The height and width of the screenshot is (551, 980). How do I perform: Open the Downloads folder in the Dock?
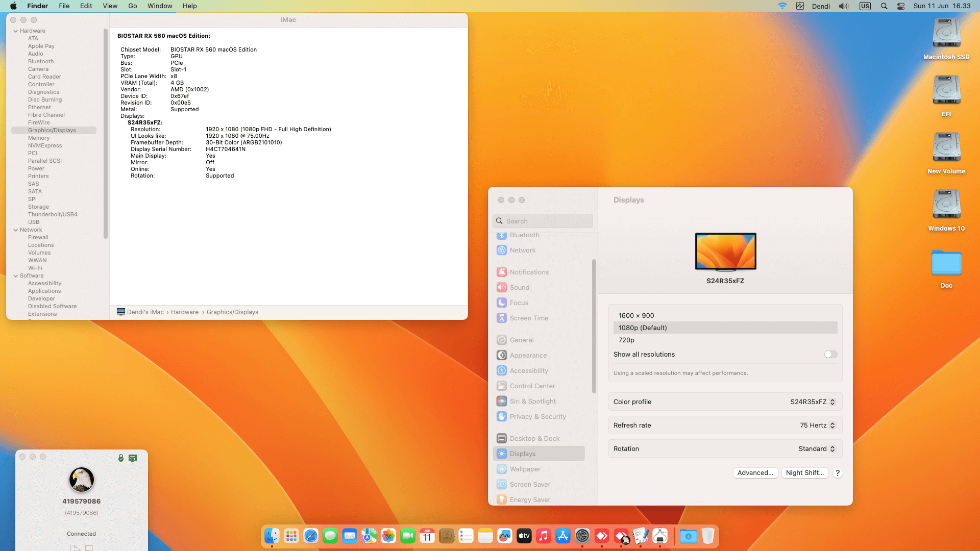pyautogui.click(x=689, y=536)
